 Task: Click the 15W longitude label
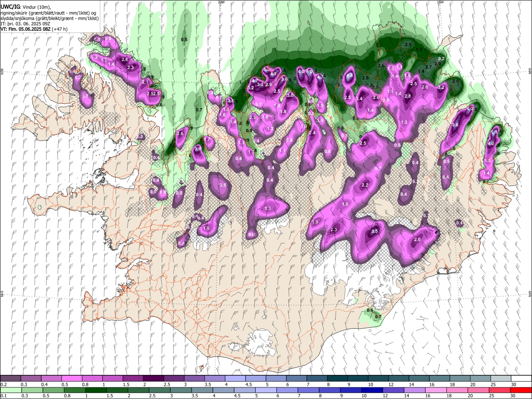pos(440,2)
